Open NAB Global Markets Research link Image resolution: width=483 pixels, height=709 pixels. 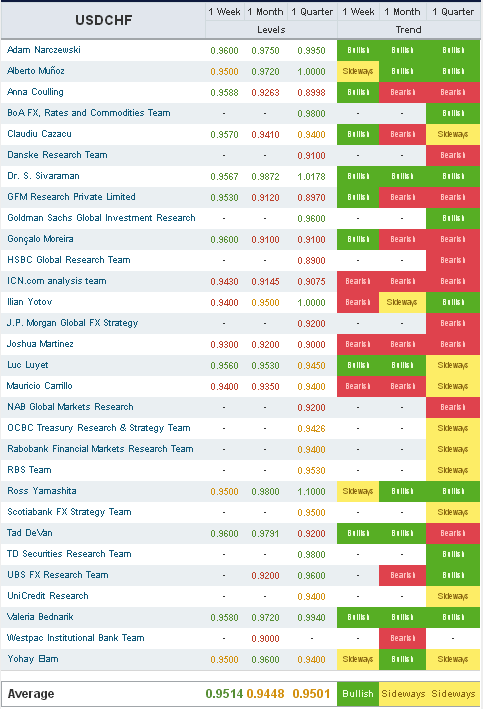coord(71,407)
